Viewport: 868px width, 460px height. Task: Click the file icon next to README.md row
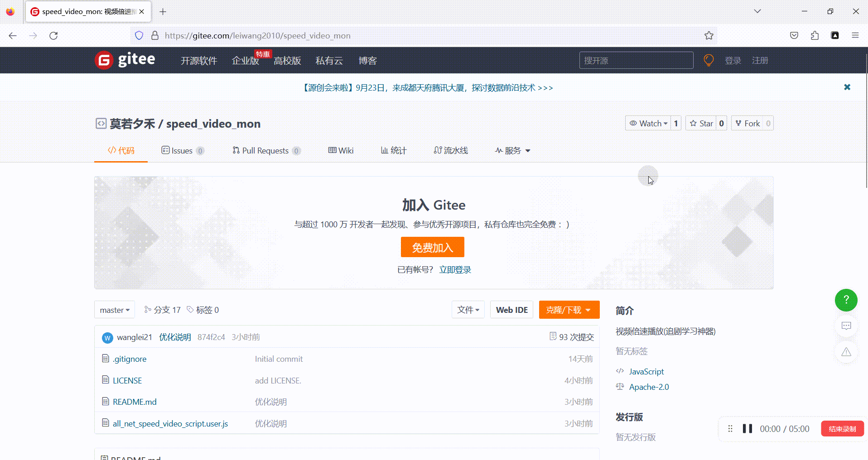click(x=106, y=402)
